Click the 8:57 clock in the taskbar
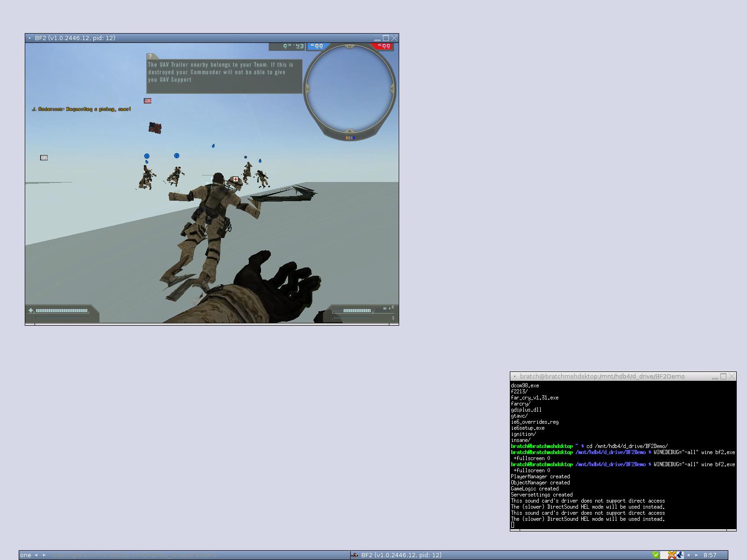The width and height of the screenshot is (747, 560). (710, 555)
